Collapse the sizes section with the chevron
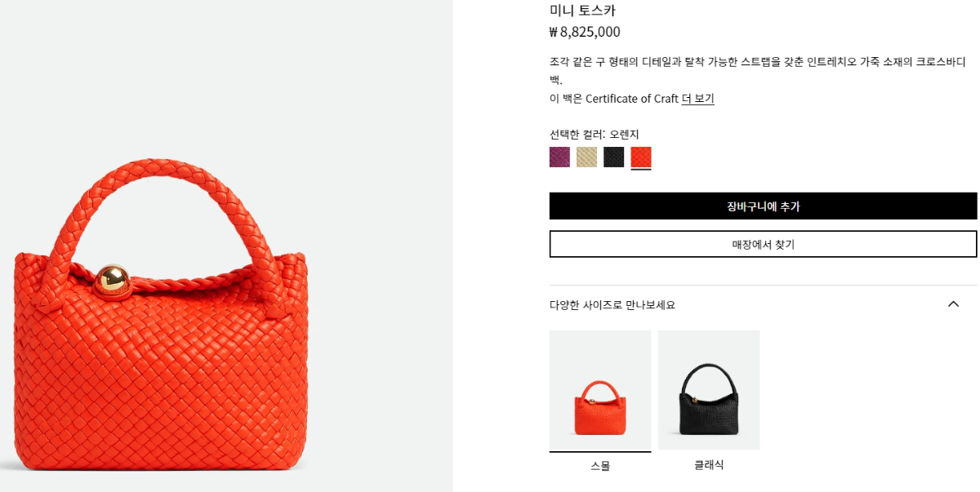 tap(953, 304)
